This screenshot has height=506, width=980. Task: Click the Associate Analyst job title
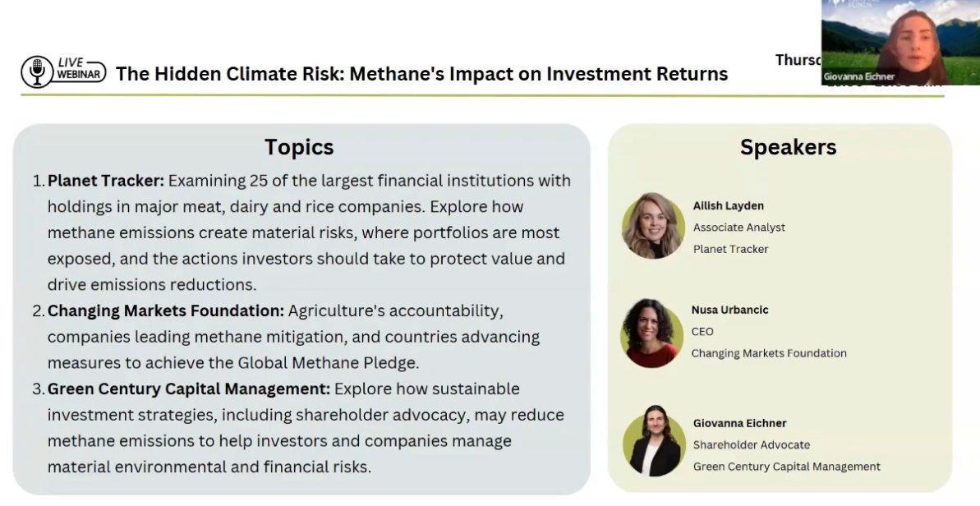739,228
